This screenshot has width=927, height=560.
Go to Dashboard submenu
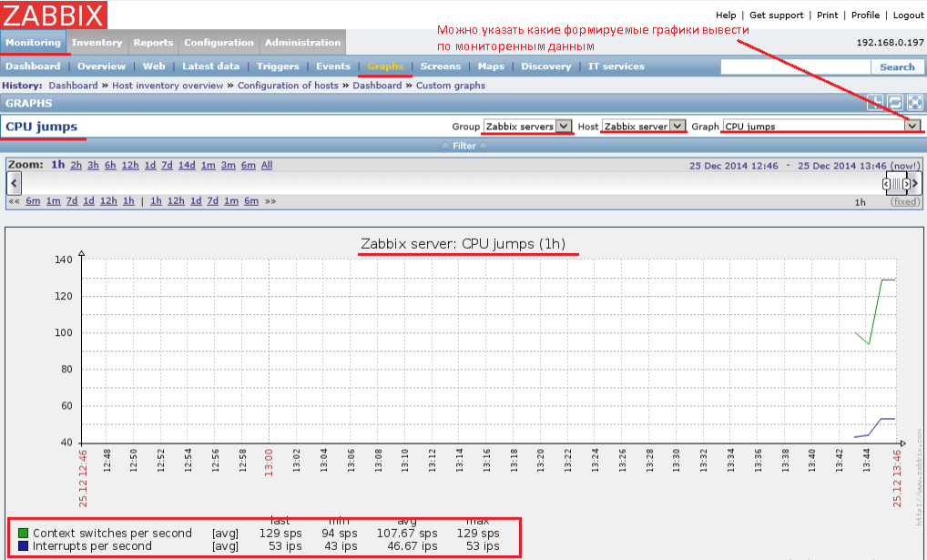33,66
